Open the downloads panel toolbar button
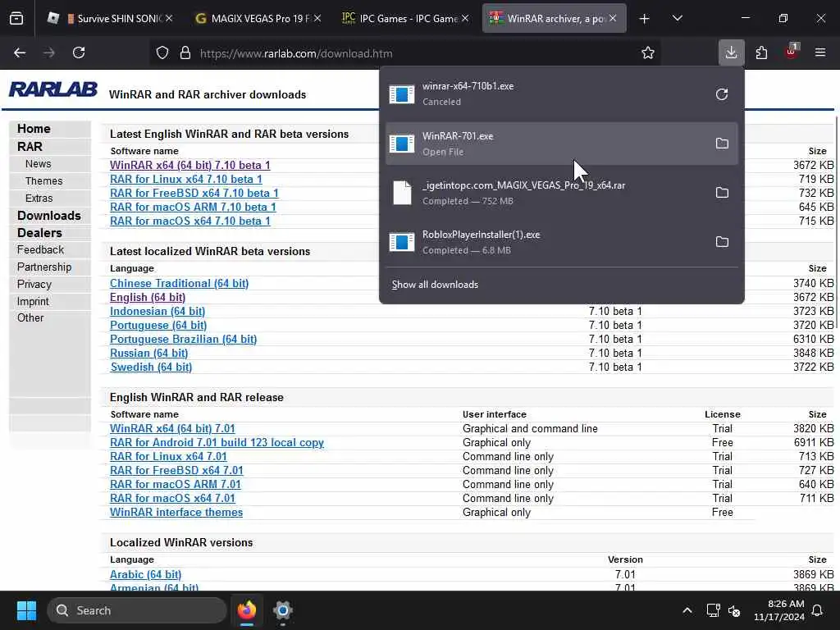The height and width of the screenshot is (630, 840). point(731,52)
